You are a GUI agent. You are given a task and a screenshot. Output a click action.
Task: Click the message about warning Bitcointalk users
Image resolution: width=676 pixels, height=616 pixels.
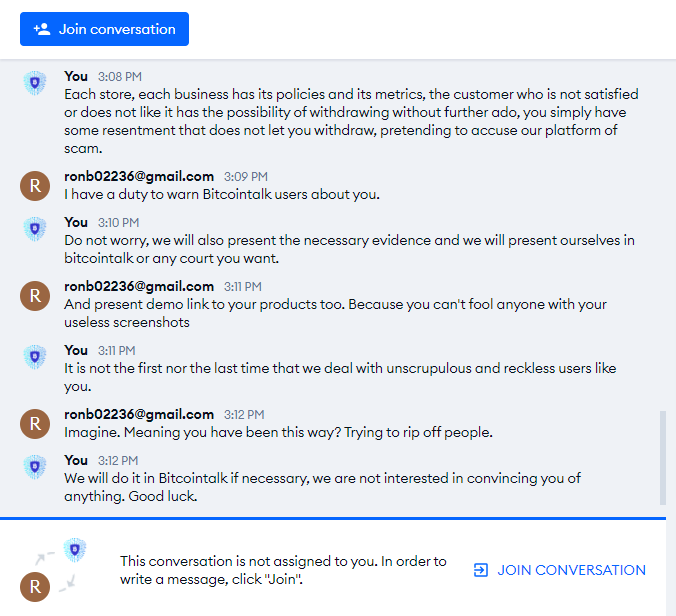pyautogui.click(x=222, y=194)
